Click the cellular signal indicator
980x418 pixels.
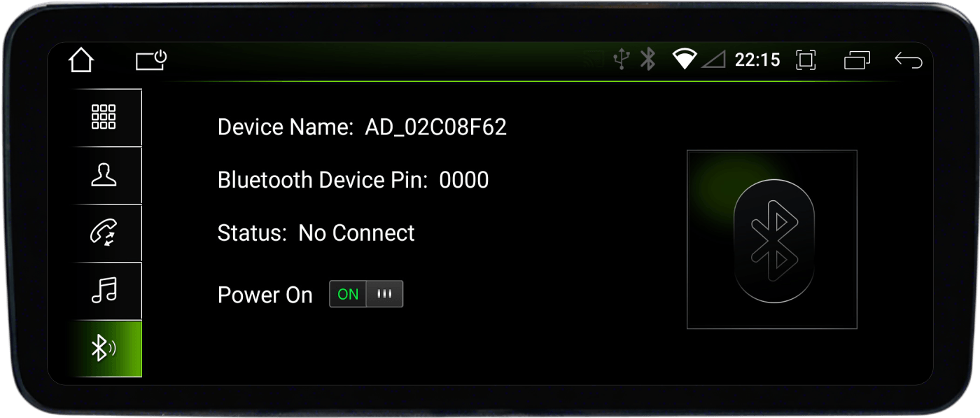point(713,60)
